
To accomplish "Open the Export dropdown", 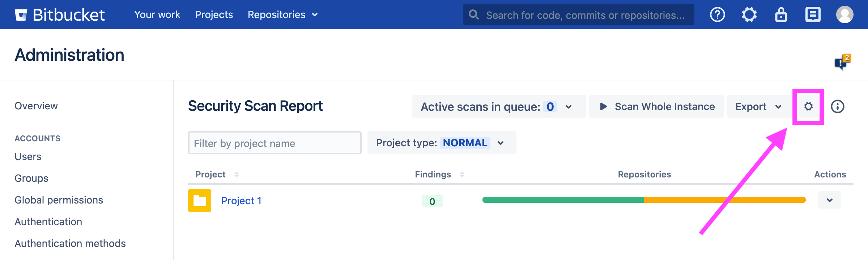I will coord(758,106).
